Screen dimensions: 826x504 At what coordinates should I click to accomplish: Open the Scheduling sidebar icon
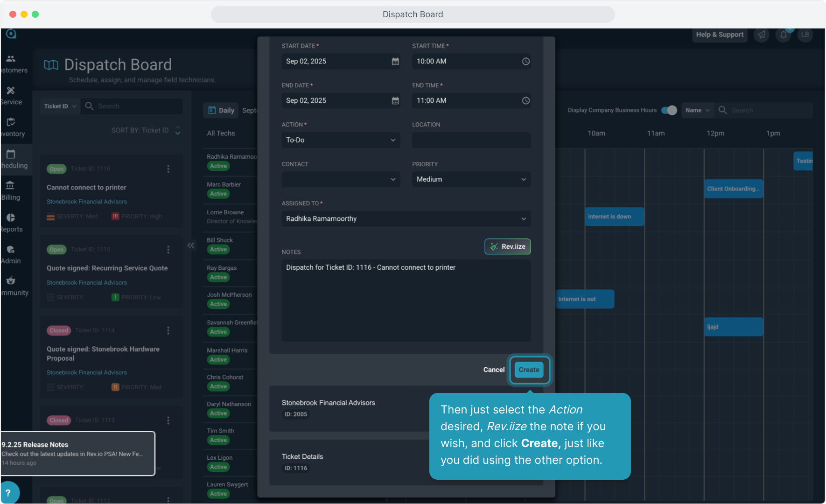[11, 154]
